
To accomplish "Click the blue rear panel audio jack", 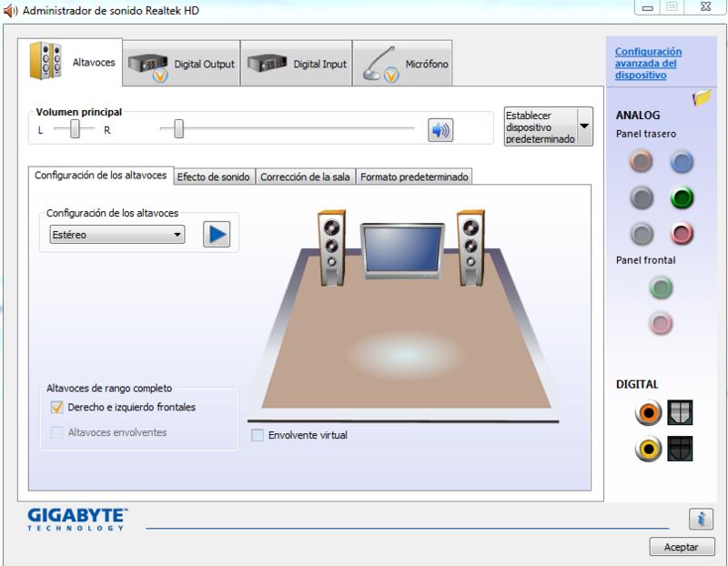I will (682, 162).
